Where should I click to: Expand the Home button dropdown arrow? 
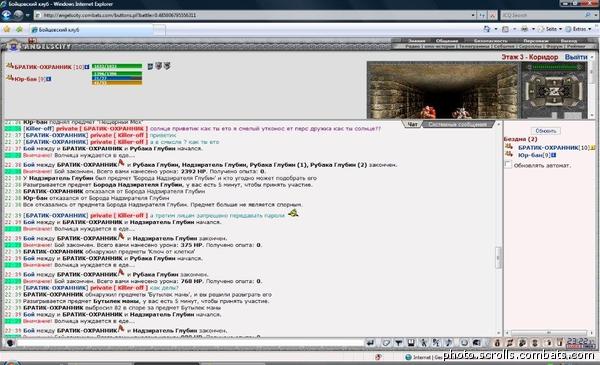pos(496,29)
